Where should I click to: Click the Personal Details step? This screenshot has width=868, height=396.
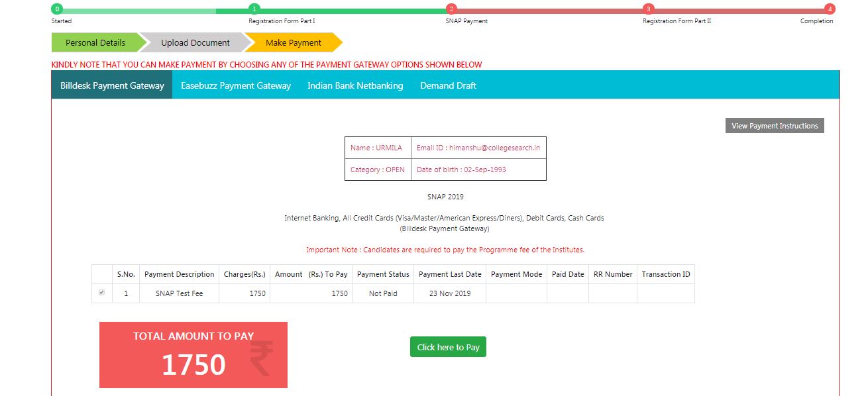(x=95, y=42)
